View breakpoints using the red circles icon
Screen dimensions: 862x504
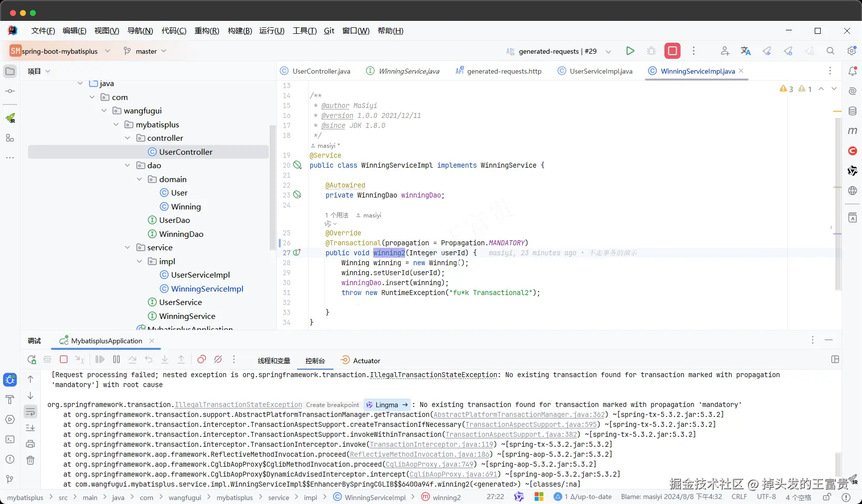click(202, 359)
